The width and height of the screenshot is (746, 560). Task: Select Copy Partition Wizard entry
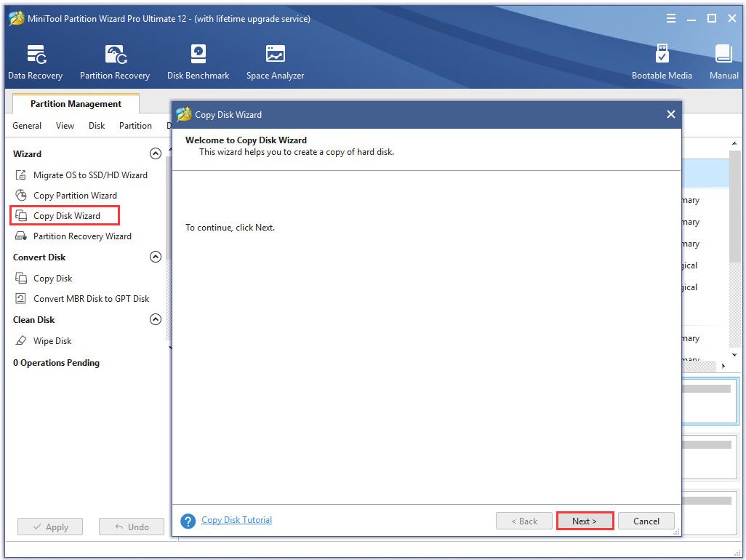pyautogui.click(x=75, y=196)
